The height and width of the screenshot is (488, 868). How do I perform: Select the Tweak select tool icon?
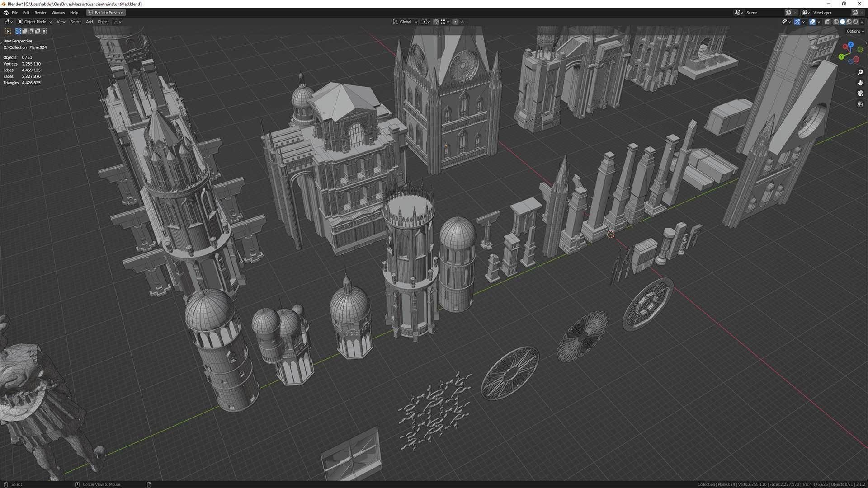[x=8, y=31]
